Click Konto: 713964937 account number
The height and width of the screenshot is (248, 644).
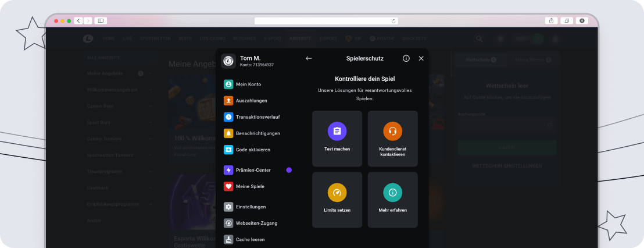point(257,65)
